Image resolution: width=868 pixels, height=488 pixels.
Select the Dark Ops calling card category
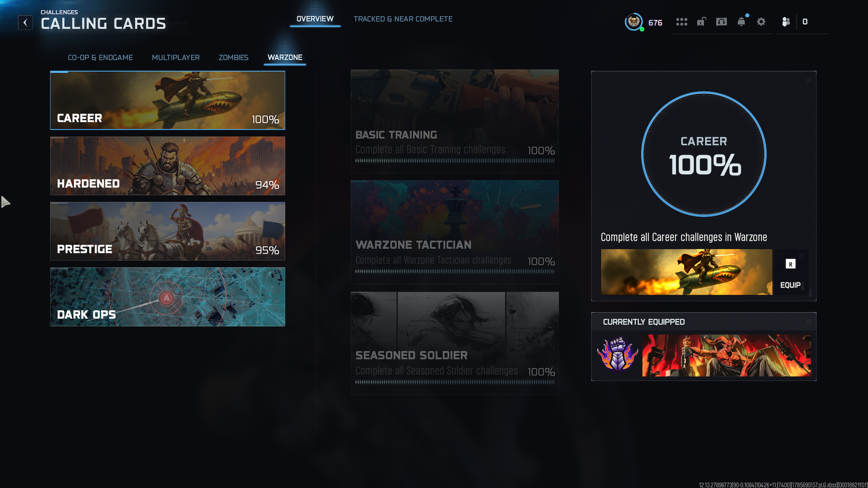pyautogui.click(x=168, y=297)
